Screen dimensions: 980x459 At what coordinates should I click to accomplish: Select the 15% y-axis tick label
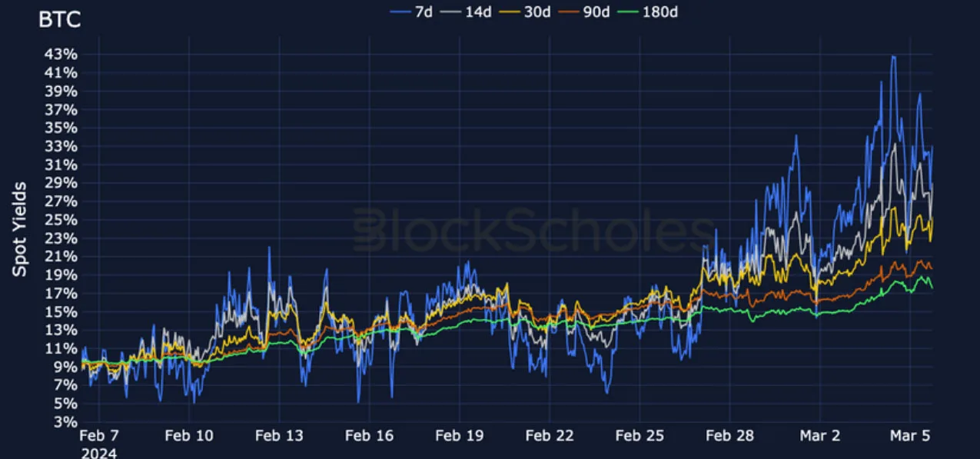[x=61, y=311]
